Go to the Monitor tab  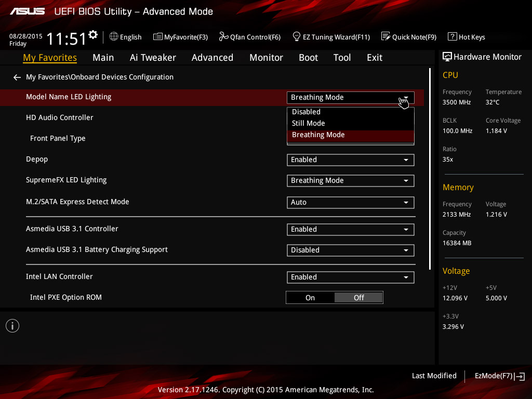pos(267,58)
